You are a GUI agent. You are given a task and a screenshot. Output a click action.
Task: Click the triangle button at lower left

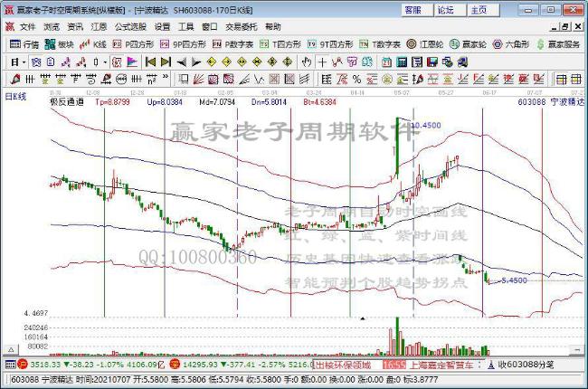(x=11, y=349)
